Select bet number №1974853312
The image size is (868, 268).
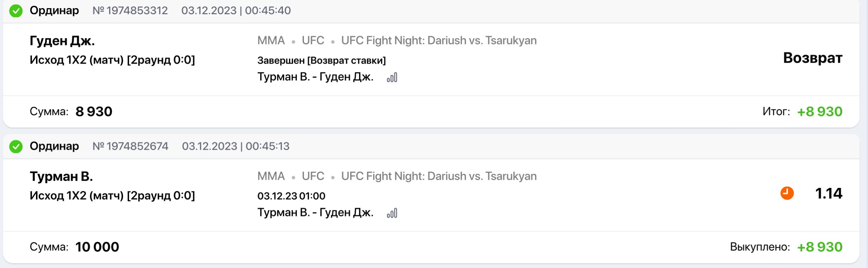[130, 11]
